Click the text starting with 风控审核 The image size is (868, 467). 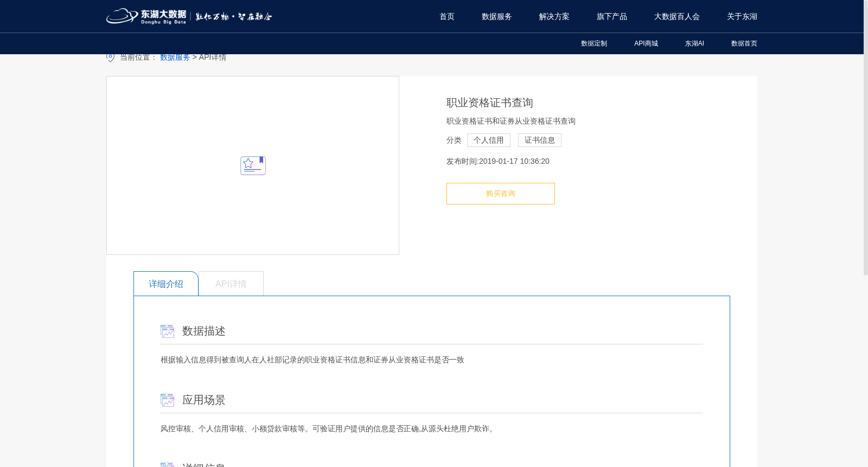[x=328, y=428]
